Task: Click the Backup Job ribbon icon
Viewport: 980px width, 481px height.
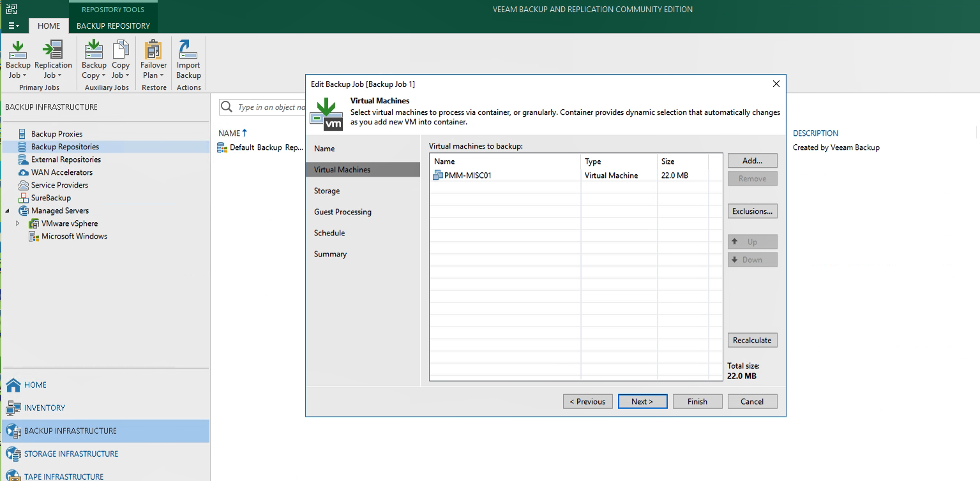Action: click(18, 59)
